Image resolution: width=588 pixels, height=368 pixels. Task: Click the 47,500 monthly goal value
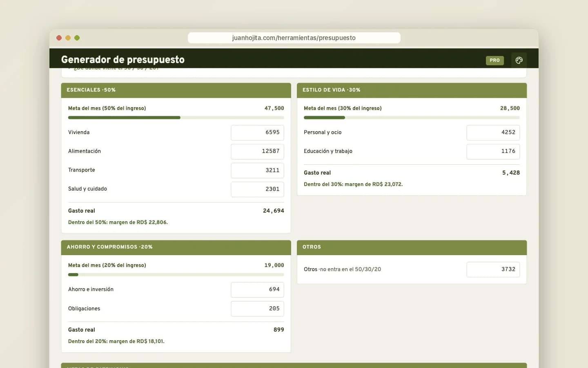pyautogui.click(x=274, y=108)
